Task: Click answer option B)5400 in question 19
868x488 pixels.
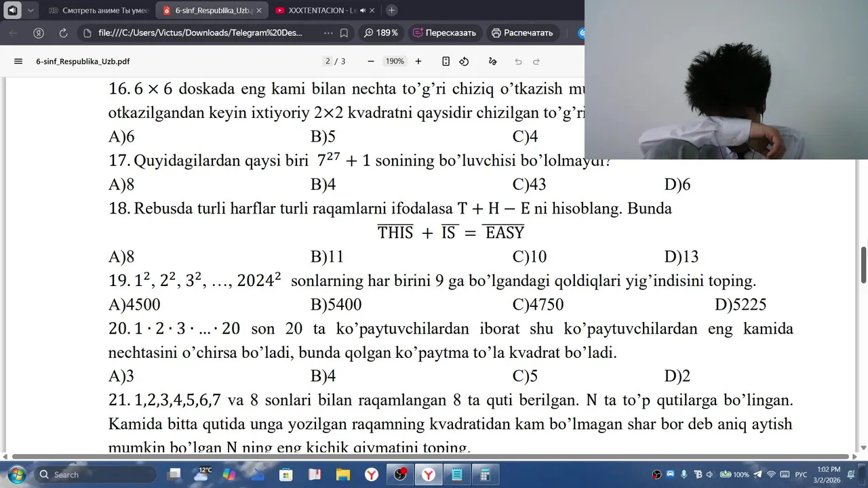Action: (x=336, y=305)
